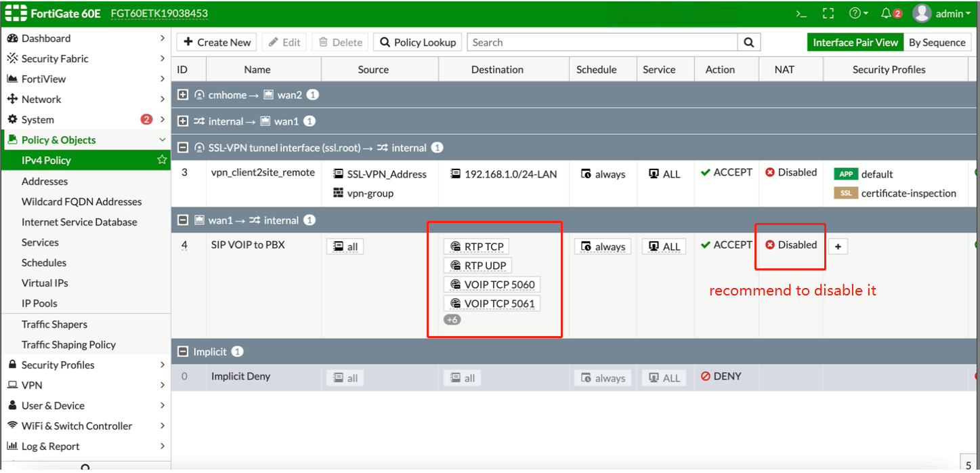Open the CLI console icon
This screenshot has width=980, height=473.
coord(801,14)
